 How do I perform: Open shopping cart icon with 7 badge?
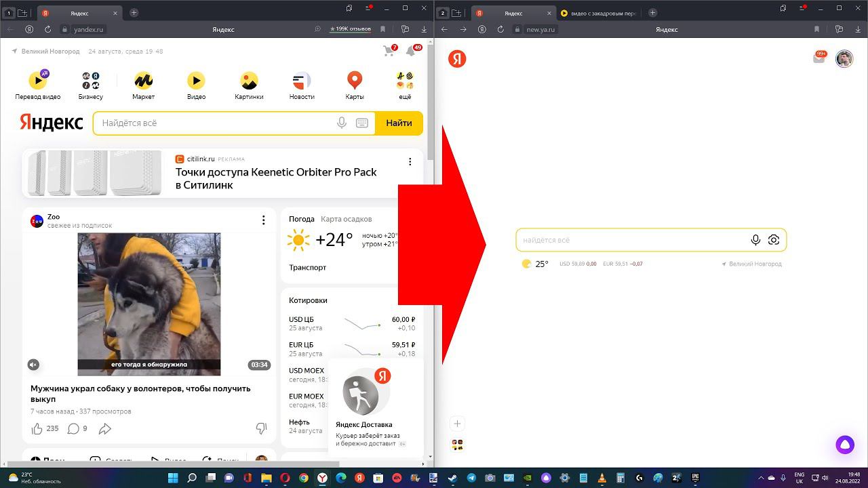(389, 51)
